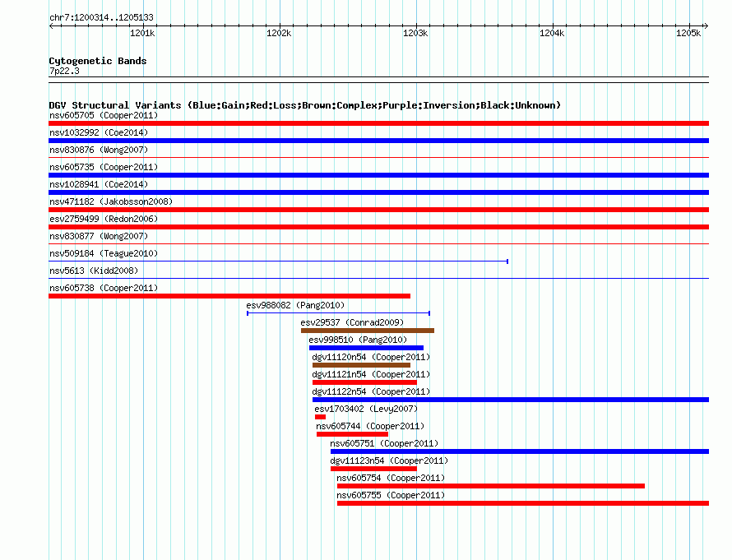The width and height of the screenshot is (732, 560).
Task: Click the blue bar for nsv1028941
Action: [x=378, y=192]
